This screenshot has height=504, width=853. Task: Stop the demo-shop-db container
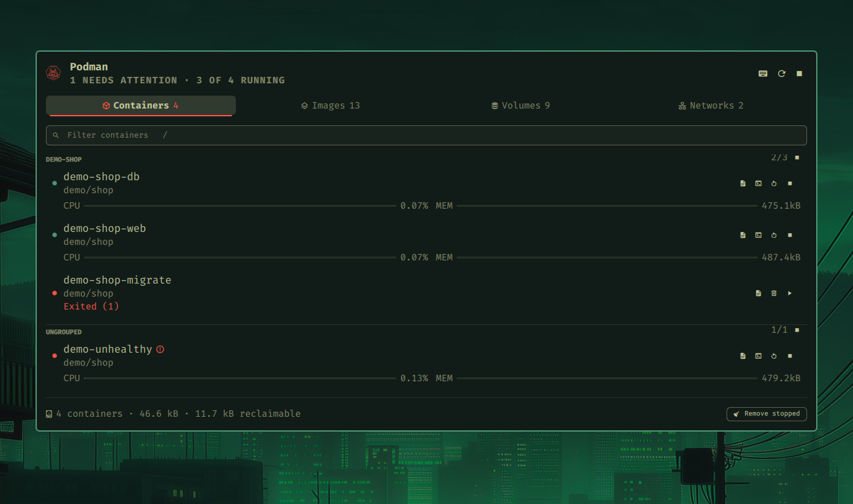(790, 184)
